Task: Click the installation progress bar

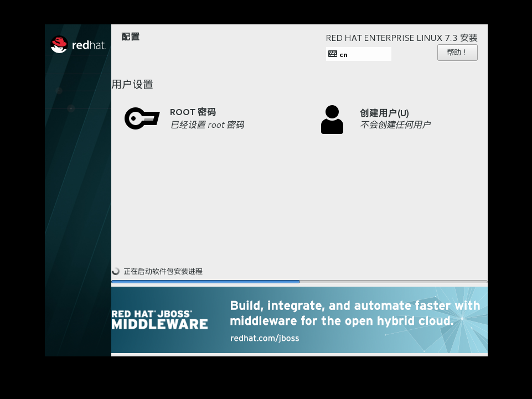Action: pos(299,282)
